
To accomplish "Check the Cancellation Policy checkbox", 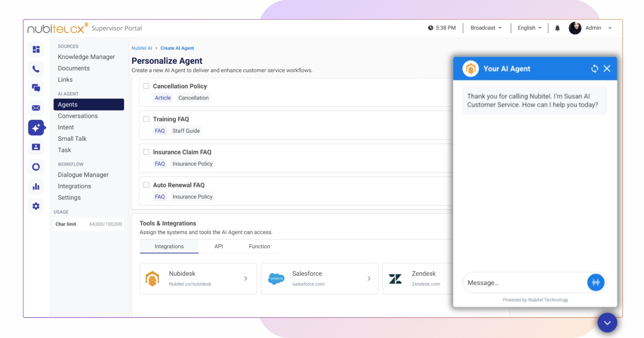I will pos(146,86).
